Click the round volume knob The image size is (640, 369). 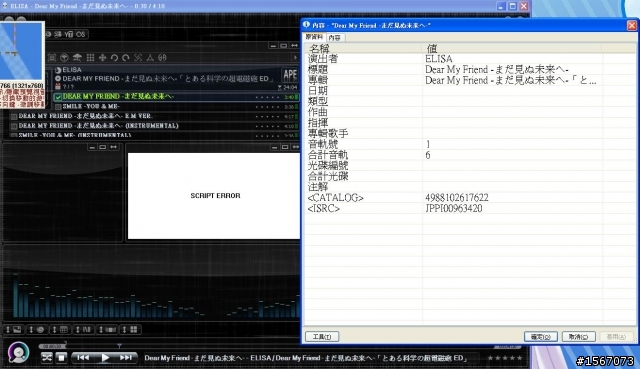[x=18, y=353]
